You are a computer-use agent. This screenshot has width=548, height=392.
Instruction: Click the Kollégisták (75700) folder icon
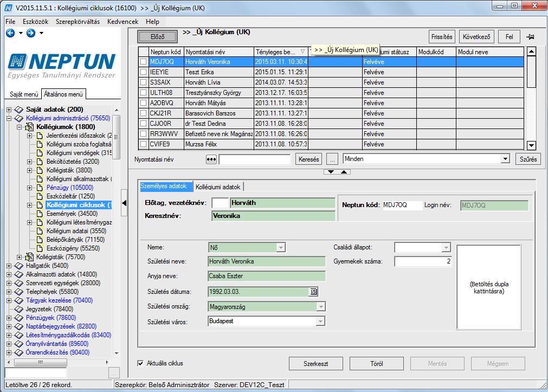click(x=30, y=257)
